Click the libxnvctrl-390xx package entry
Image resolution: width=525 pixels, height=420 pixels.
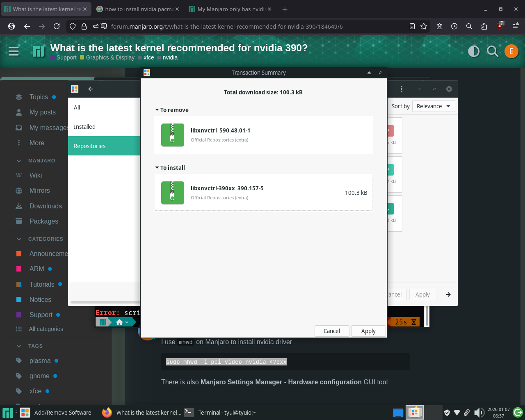point(263,193)
